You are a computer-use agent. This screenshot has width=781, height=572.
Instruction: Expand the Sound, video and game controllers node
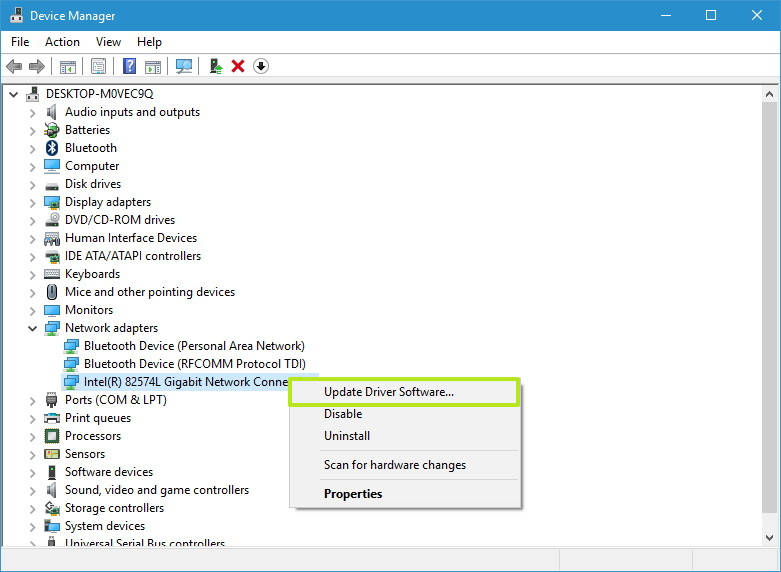click(32, 490)
